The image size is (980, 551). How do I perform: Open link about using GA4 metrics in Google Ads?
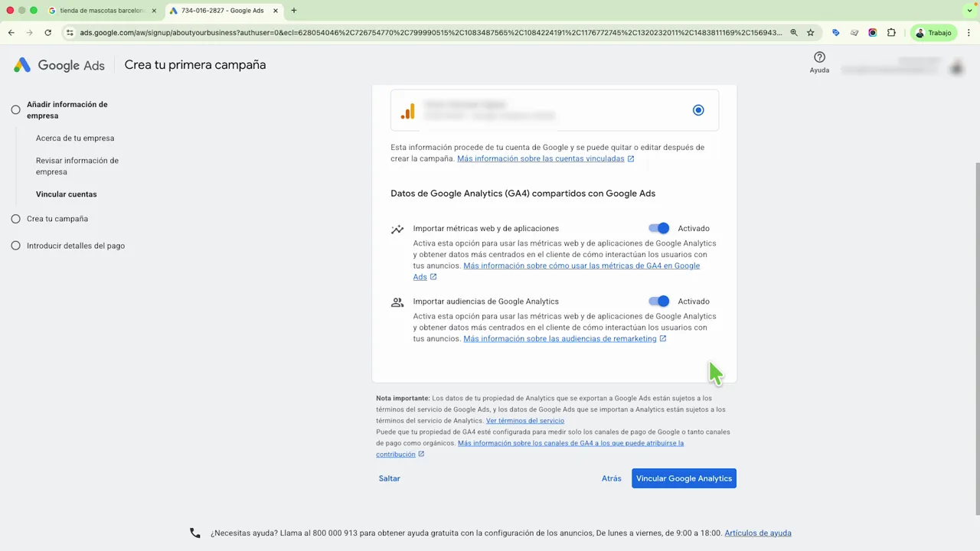pyautogui.click(x=557, y=271)
